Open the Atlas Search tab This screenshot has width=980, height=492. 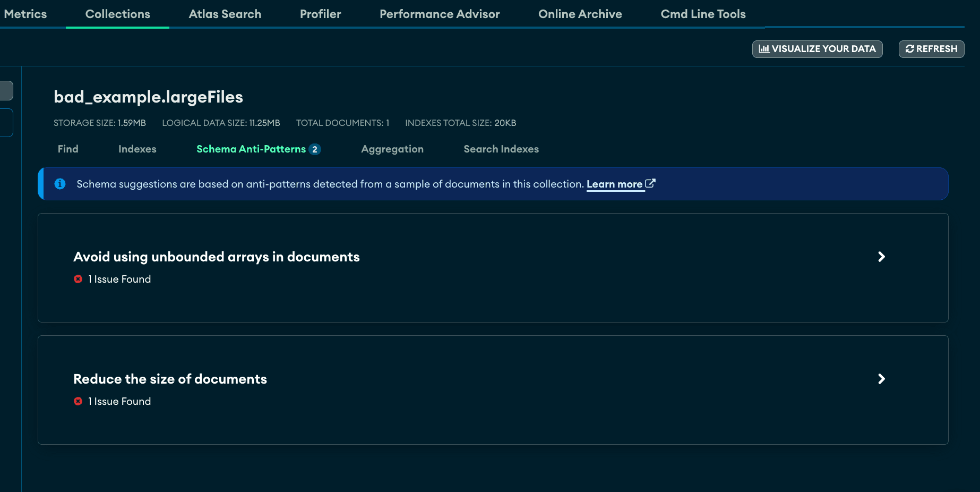[225, 14]
